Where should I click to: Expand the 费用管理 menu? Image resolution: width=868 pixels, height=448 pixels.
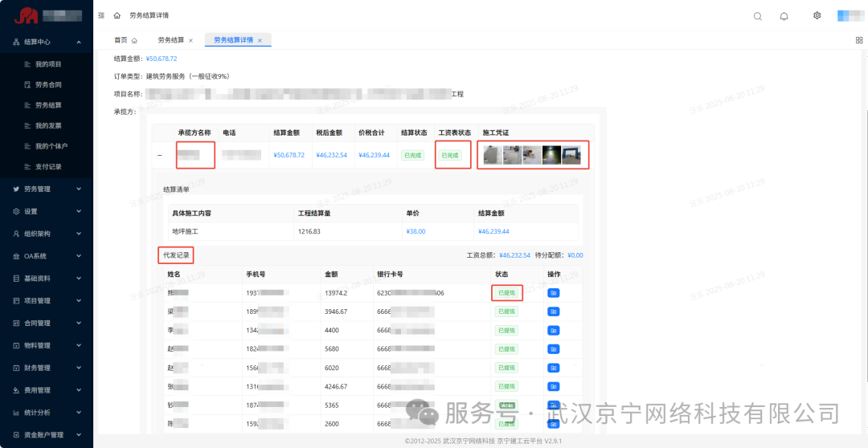point(47,390)
